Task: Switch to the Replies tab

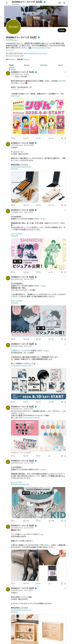Action: click(27, 65)
